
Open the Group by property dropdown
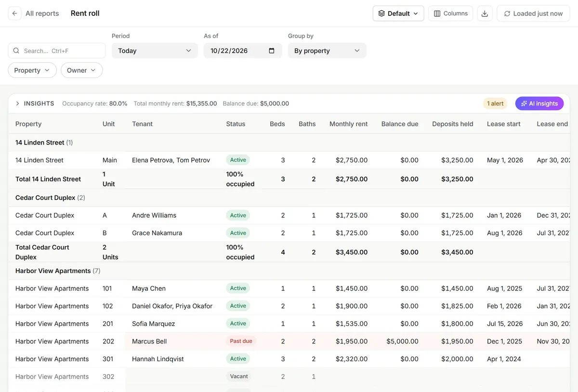pos(327,51)
